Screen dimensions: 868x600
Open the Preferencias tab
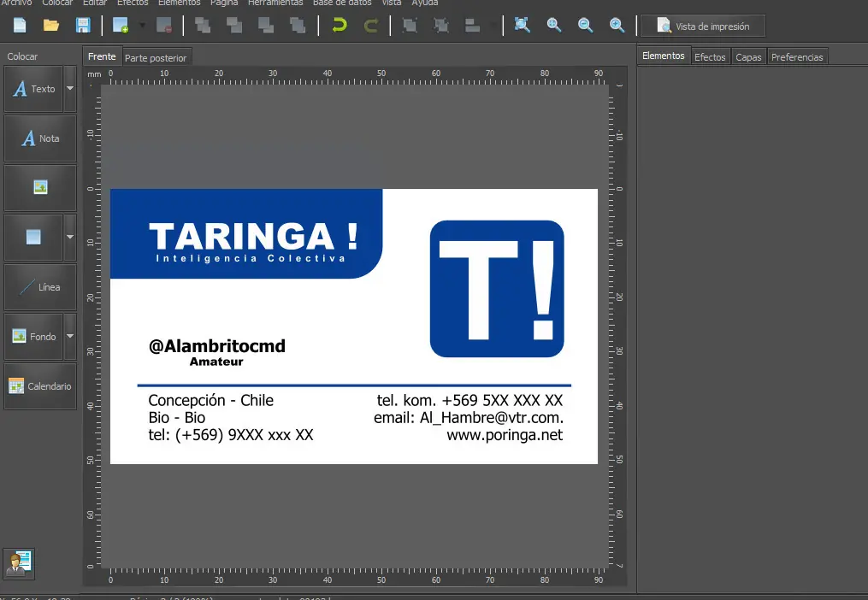797,57
